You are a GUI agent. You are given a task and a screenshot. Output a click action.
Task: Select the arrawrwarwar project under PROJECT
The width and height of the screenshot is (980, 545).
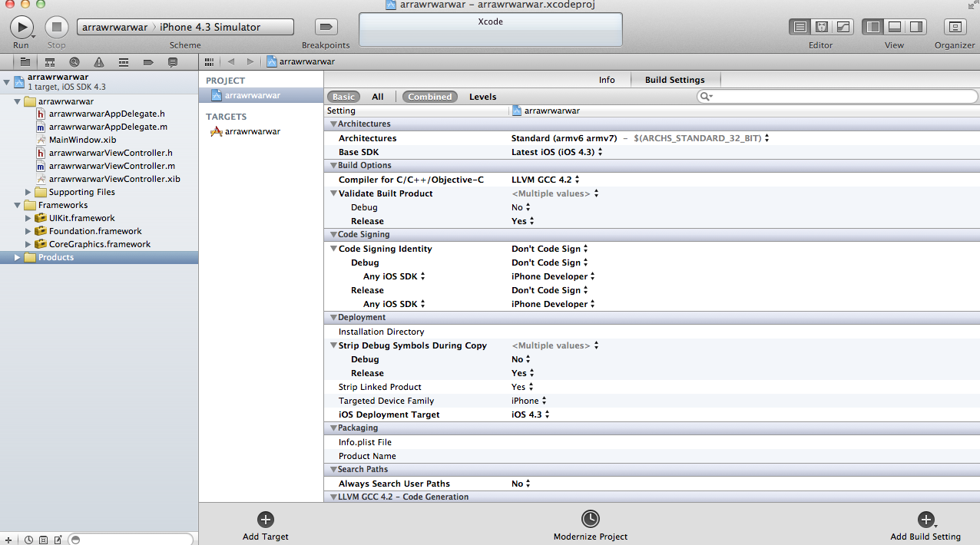tap(261, 95)
